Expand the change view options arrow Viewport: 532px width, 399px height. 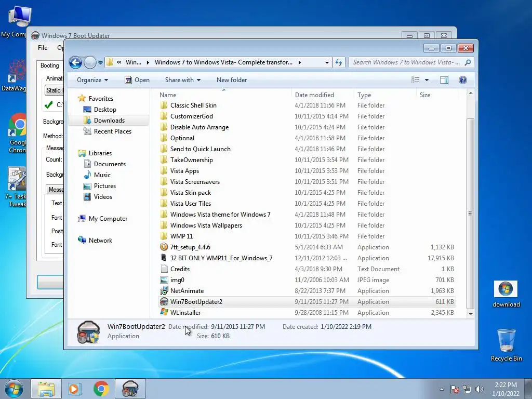point(427,80)
